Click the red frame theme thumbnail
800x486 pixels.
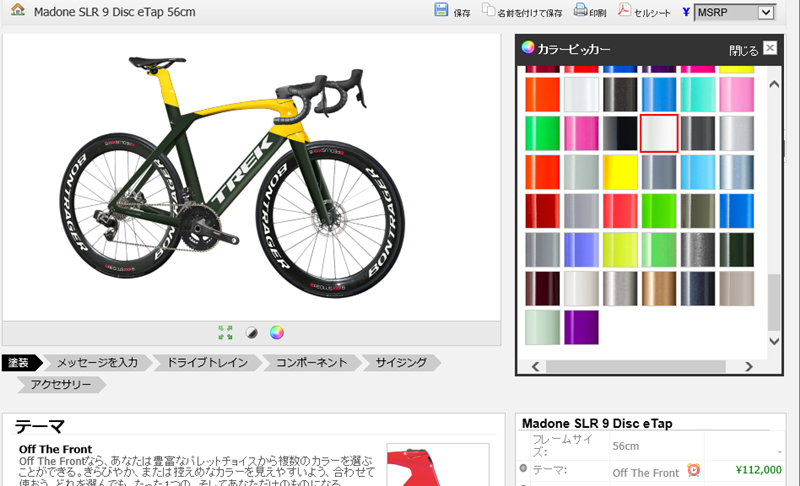438,465
